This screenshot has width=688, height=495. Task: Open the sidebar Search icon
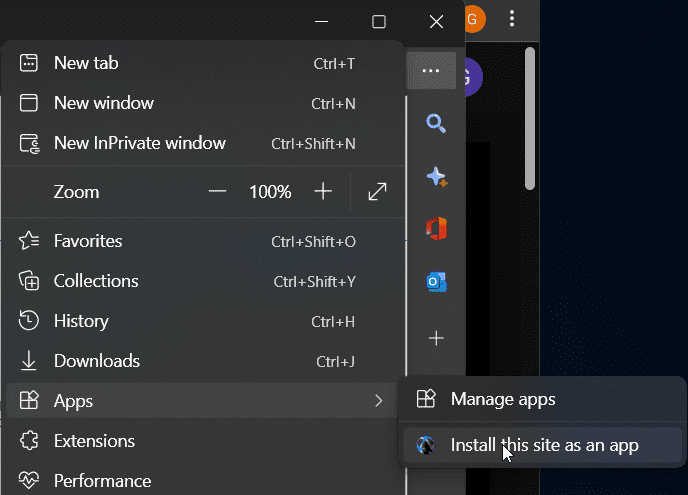[436, 123]
